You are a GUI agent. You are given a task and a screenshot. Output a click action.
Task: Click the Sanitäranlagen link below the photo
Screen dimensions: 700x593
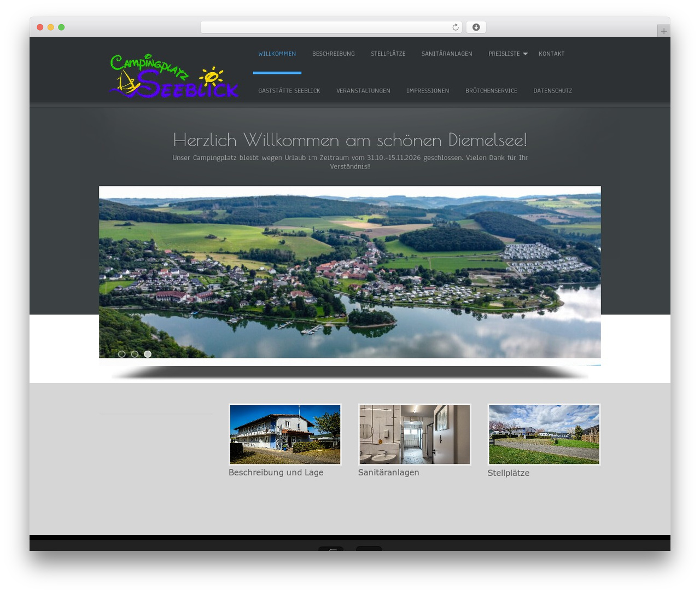pyautogui.click(x=389, y=473)
